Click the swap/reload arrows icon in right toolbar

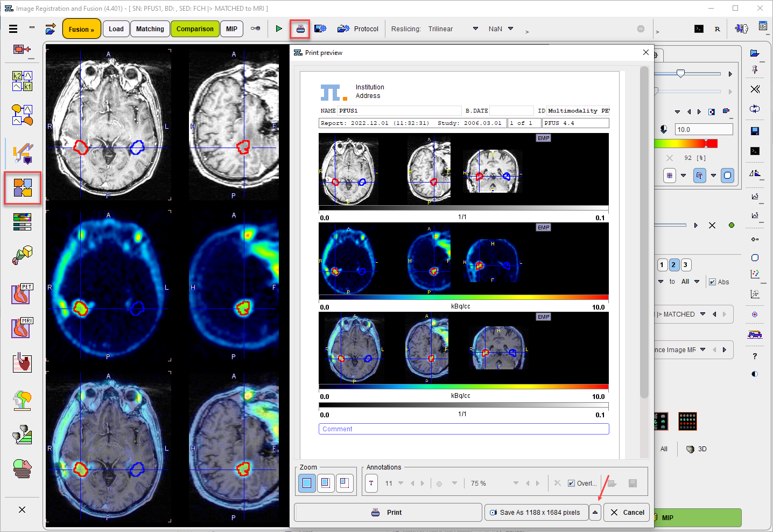pyautogui.click(x=755, y=109)
